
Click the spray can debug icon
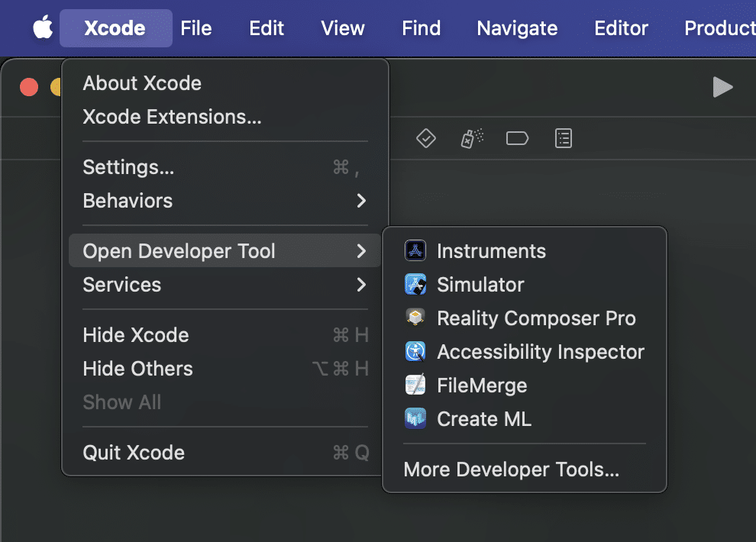pos(472,138)
